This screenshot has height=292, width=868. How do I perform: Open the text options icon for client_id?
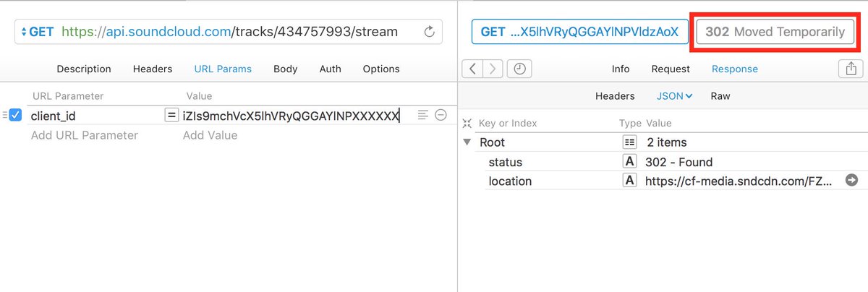tap(423, 115)
